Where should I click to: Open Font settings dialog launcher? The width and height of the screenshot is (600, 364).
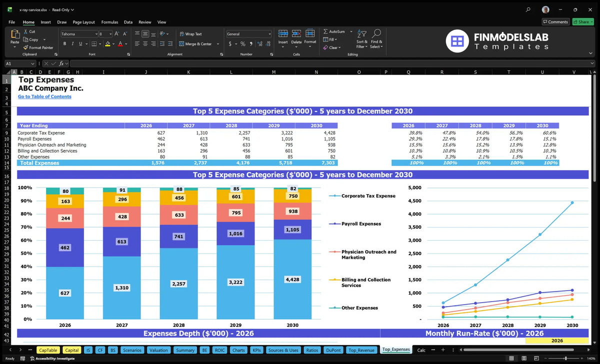click(128, 54)
